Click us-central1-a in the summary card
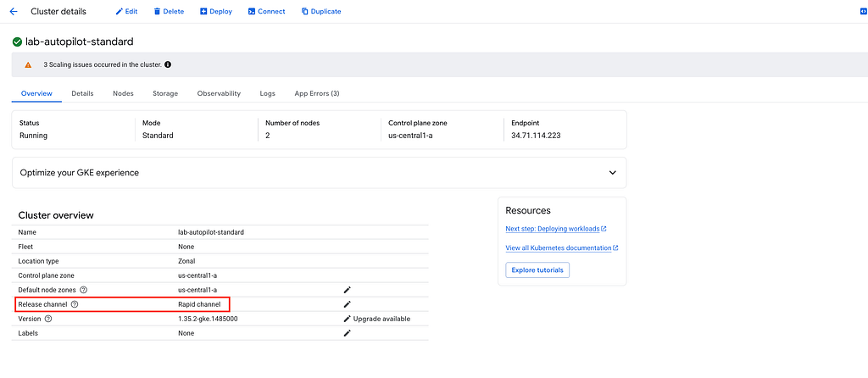Image resolution: width=868 pixels, height=378 pixels. click(410, 136)
